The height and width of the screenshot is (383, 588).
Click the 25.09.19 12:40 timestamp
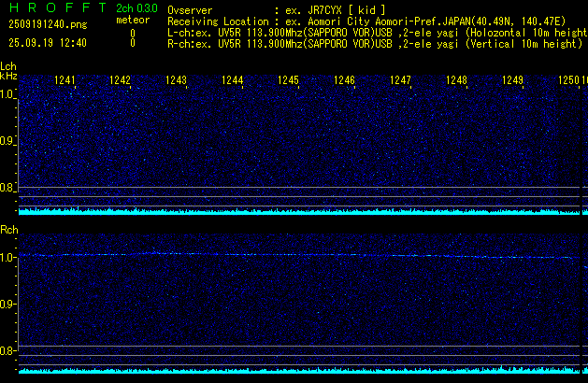click(47, 43)
